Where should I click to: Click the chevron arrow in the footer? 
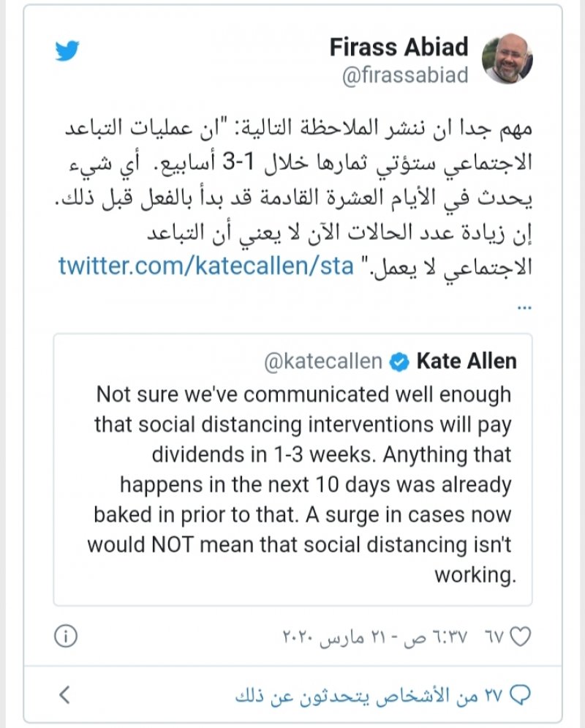[x=64, y=694]
